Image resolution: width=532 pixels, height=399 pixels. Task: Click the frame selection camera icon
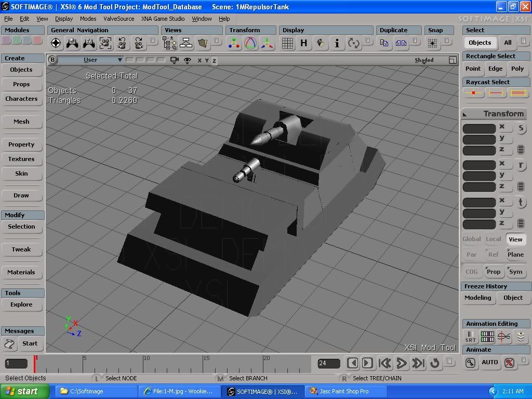[x=105, y=43]
